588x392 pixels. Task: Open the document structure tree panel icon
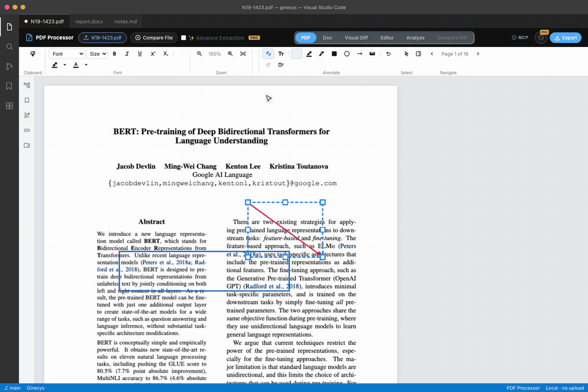pos(27,85)
